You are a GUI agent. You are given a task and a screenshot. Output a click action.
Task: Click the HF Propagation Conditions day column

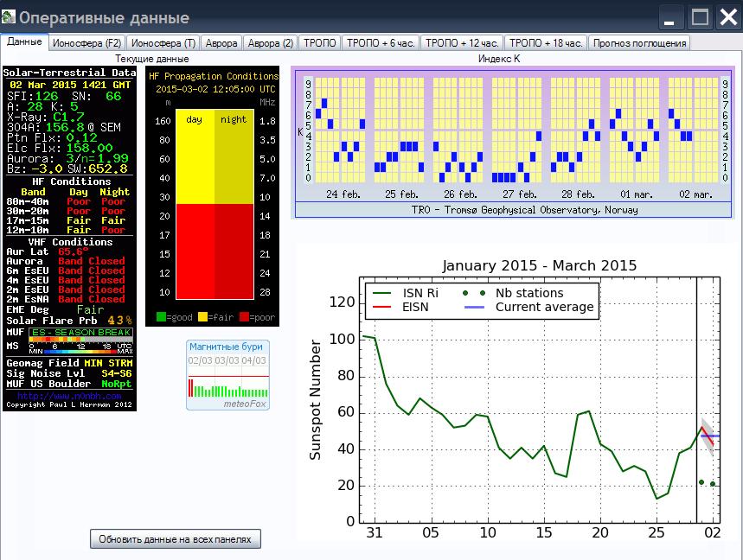pyautogui.click(x=195, y=205)
